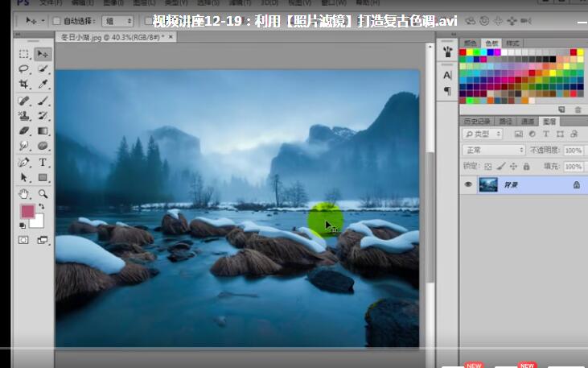
Task: Select the Zoom magnifier tool
Action: [x=43, y=194]
